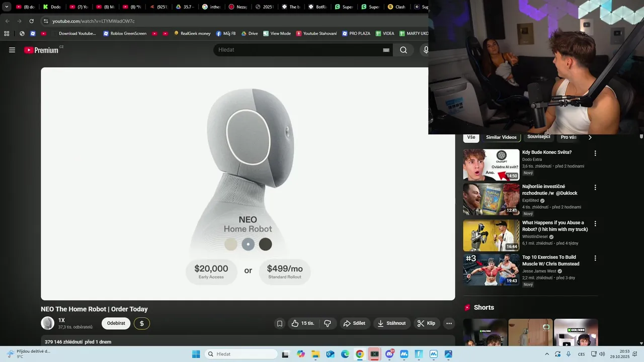Open more actions ellipsis under video

click(x=449, y=323)
